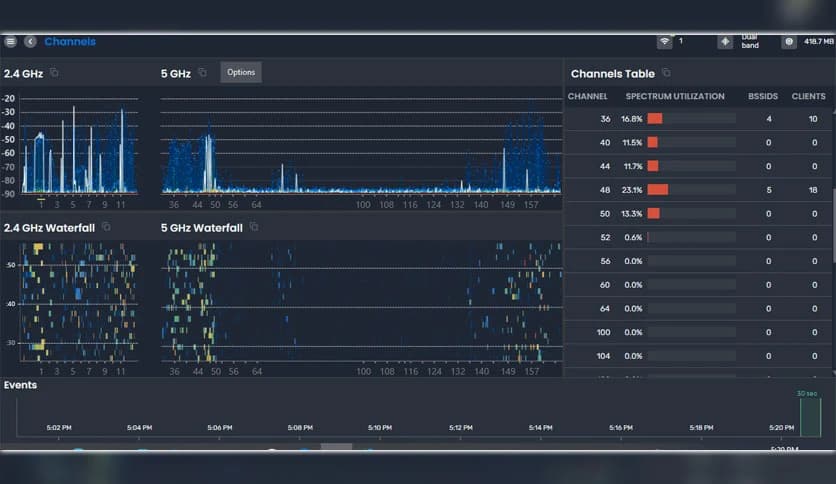836x484 pixels.
Task: Open the hamburger menu icon
Action: coord(10,42)
